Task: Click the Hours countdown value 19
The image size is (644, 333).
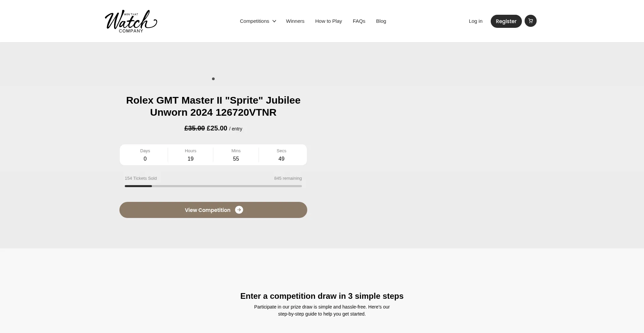Action: click(x=191, y=159)
